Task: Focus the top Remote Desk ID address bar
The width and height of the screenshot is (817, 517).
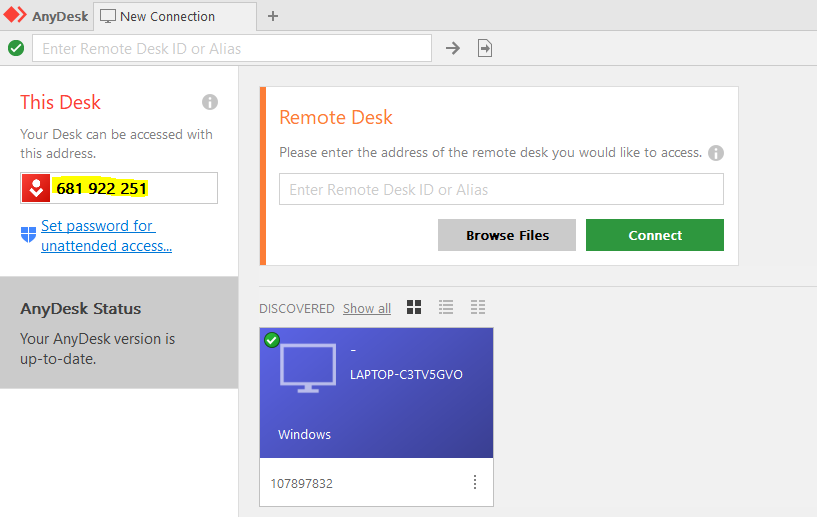Action: [x=232, y=48]
